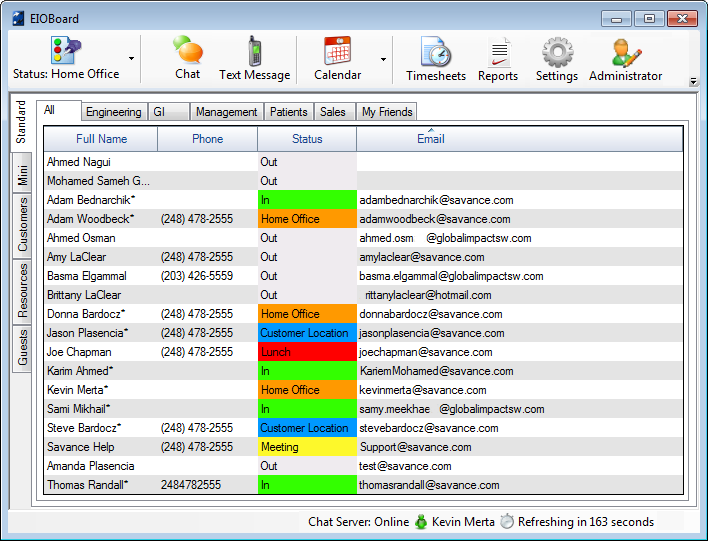The width and height of the screenshot is (708, 541).
Task: Sort by Email column header
Action: click(430, 139)
